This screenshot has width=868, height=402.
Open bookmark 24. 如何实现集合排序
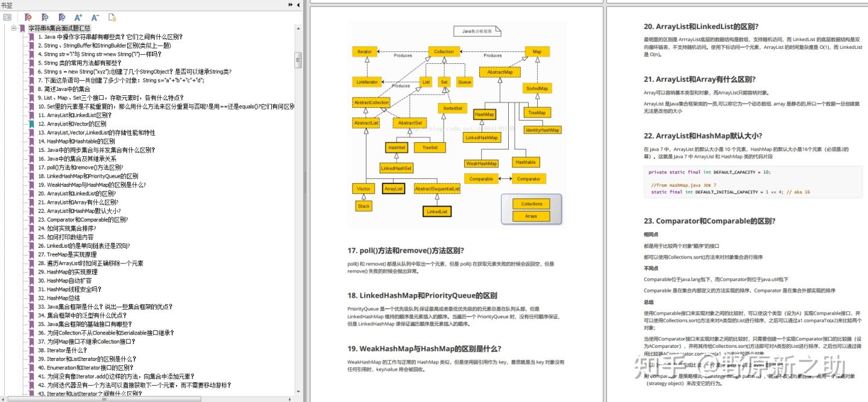(x=66, y=228)
